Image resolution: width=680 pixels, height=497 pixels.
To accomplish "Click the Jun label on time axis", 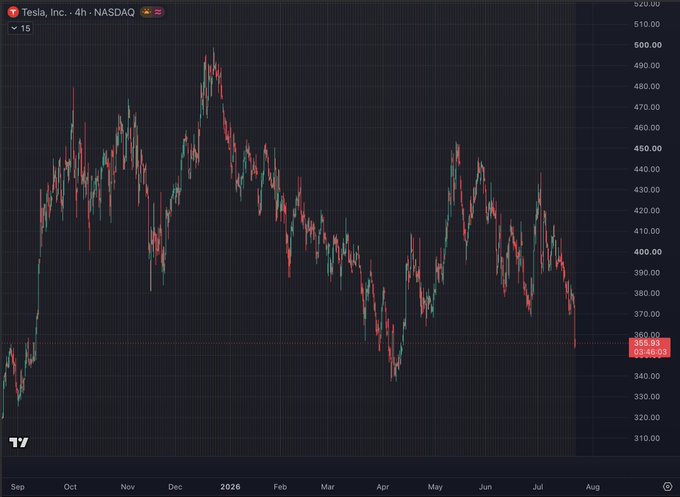I will (485, 487).
